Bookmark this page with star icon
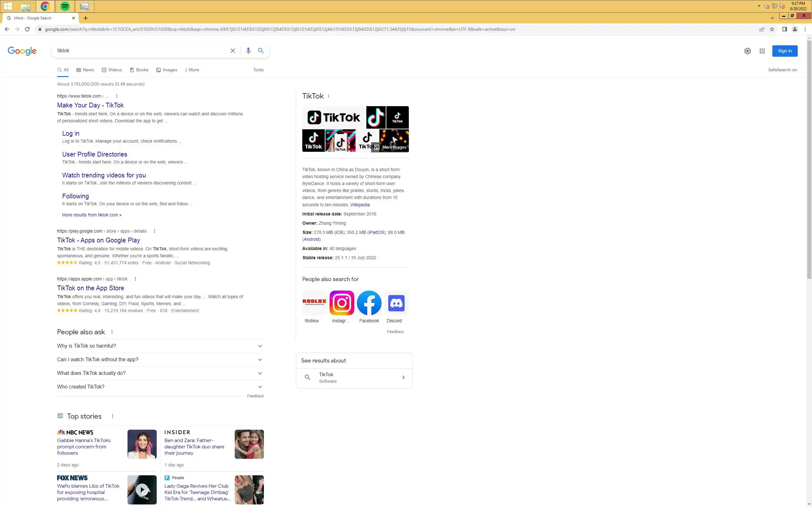This screenshot has width=812, height=507. tap(772, 29)
